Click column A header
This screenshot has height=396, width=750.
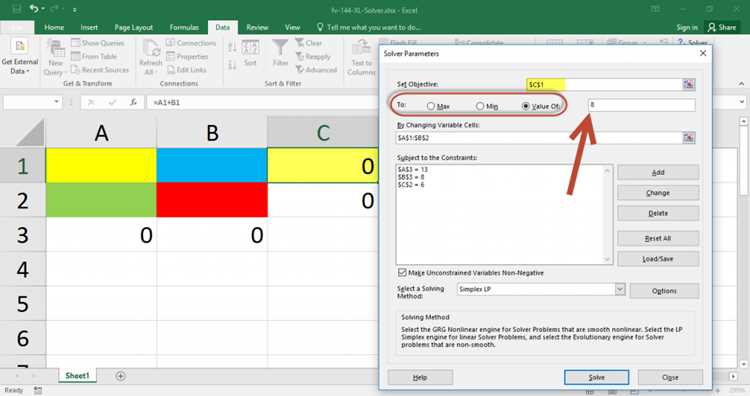click(101, 132)
